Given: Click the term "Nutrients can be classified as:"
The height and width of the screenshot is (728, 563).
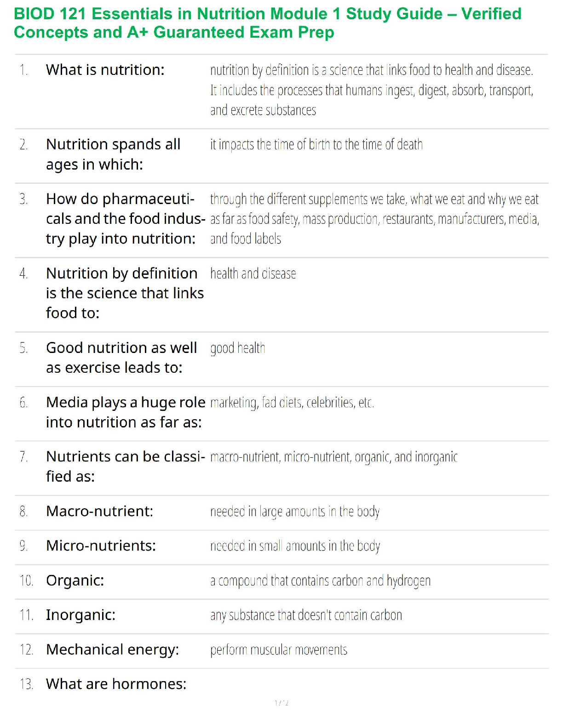Looking at the screenshot, I should (x=125, y=466).
